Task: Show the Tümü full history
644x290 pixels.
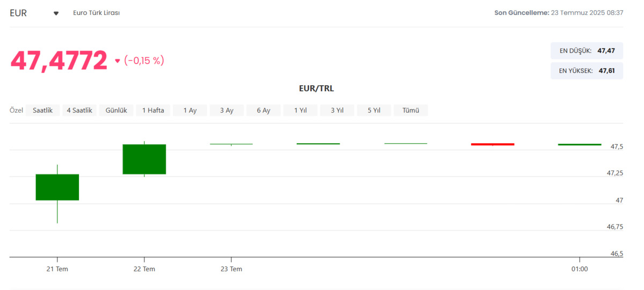Action: (411, 110)
